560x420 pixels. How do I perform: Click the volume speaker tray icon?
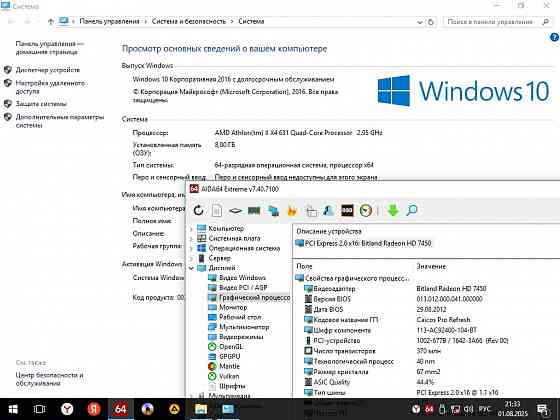(x=468, y=409)
